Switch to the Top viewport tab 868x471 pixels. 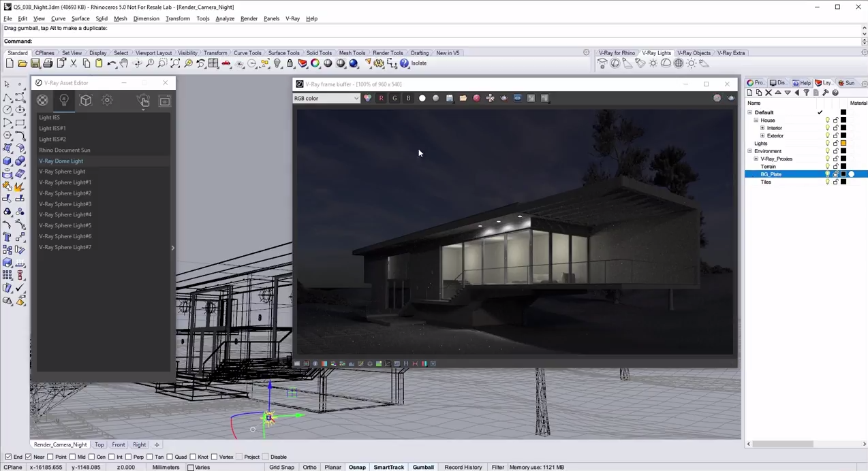(x=99, y=444)
